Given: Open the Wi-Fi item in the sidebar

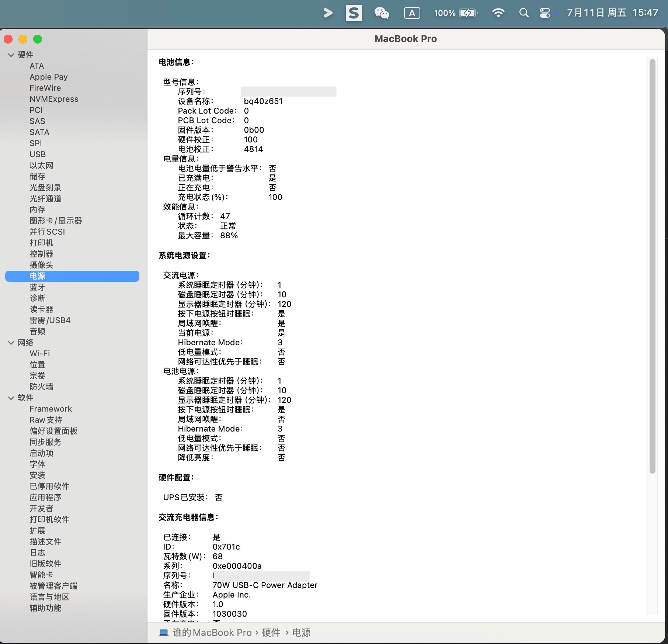Looking at the screenshot, I should 39,353.
